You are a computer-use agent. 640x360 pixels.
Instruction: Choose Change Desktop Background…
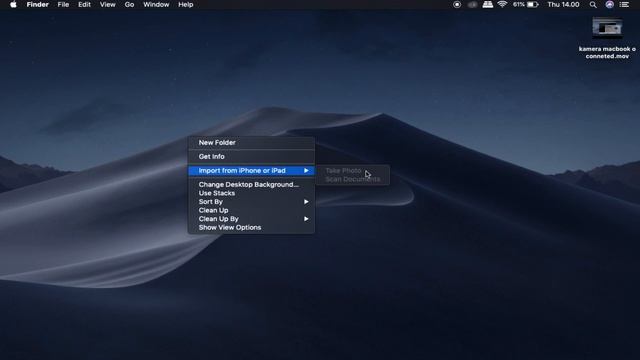click(x=251, y=184)
